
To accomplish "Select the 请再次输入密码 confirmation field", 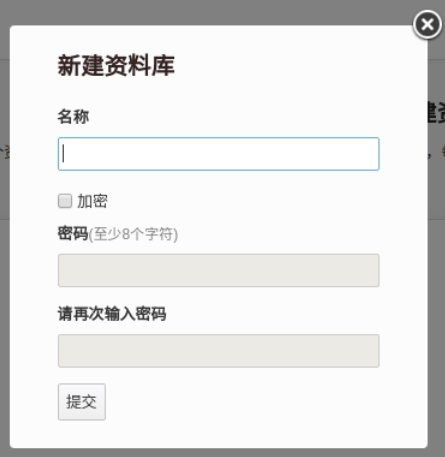I will (x=219, y=351).
